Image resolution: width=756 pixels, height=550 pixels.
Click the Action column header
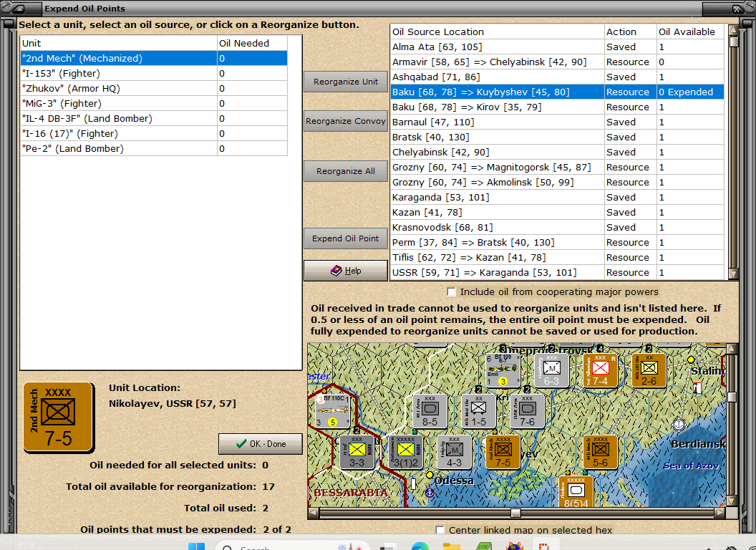click(x=630, y=32)
